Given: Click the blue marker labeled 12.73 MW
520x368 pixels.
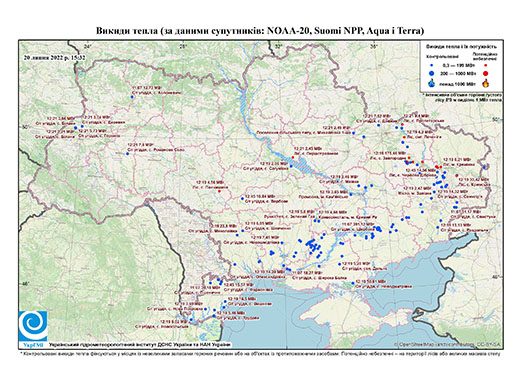Looking at the screenshot, I should pyautogui.click(x=132, y=97).
